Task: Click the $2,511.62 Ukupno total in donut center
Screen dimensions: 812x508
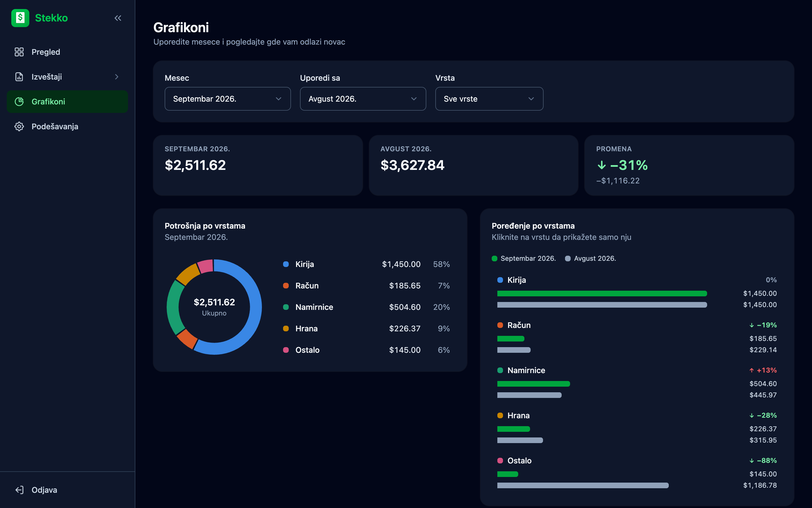Action: 214,307
